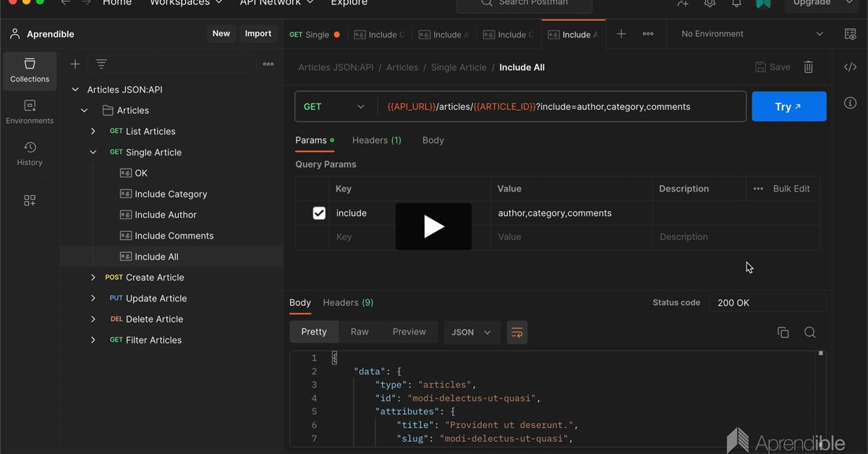Open the API Network menu
The width and height of the screenshot is (868, 454).
tap(277, 3)
